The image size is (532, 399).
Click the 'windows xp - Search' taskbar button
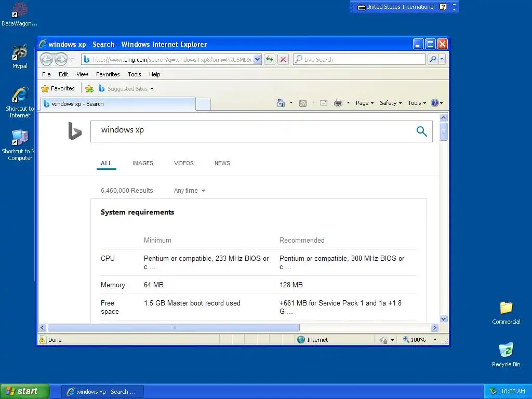[x=102, y=392]
